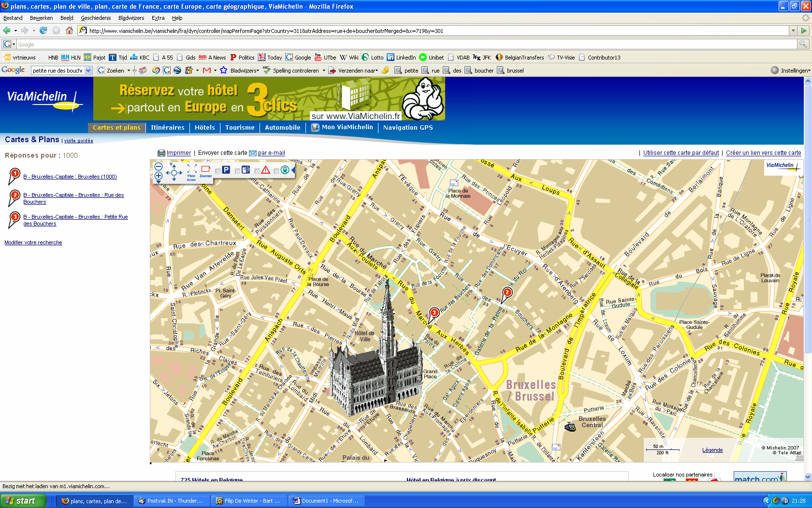This screenshot has width=812, height=508.
Task: Click the highlighter pen toolbar icon
Action: 385,71
